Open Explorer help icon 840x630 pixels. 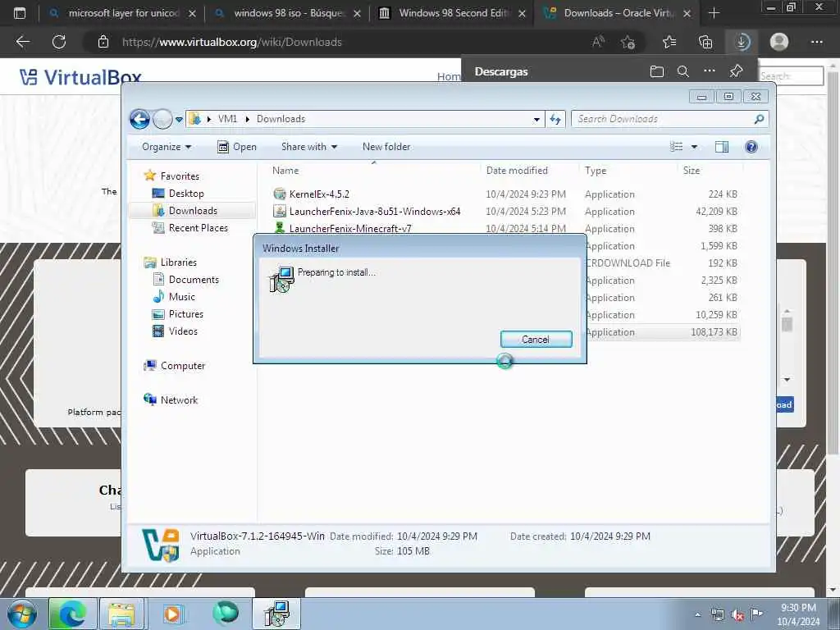[x=751, y=147]
